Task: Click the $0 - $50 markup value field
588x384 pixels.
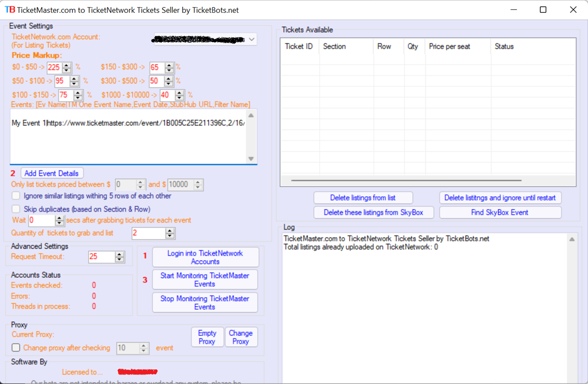Action: tap(54, 68)
